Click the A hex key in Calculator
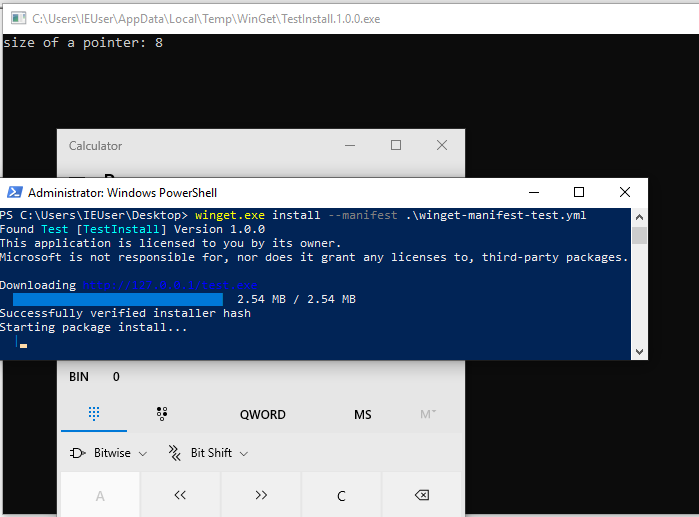 click(100, 495)
